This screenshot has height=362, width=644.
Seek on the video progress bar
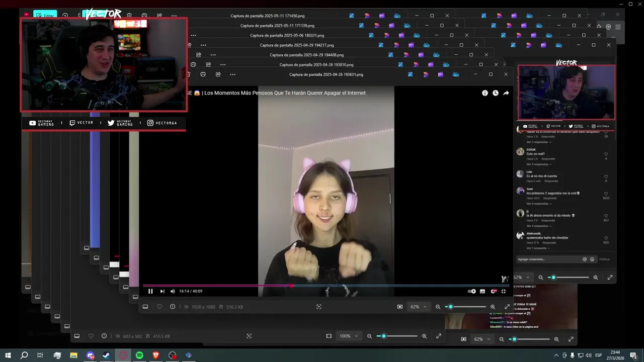326,286
